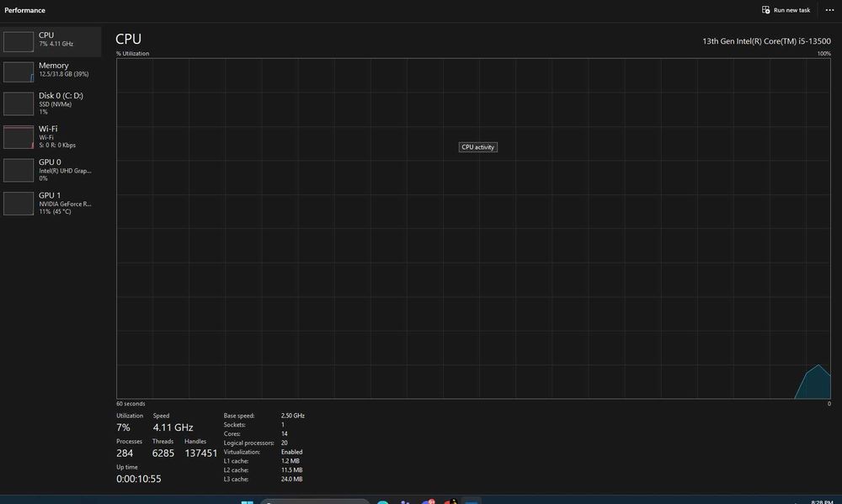This screenshot has height=504, width=842.
Task: Click the Performance page title
Action: (x=24, y=10)
